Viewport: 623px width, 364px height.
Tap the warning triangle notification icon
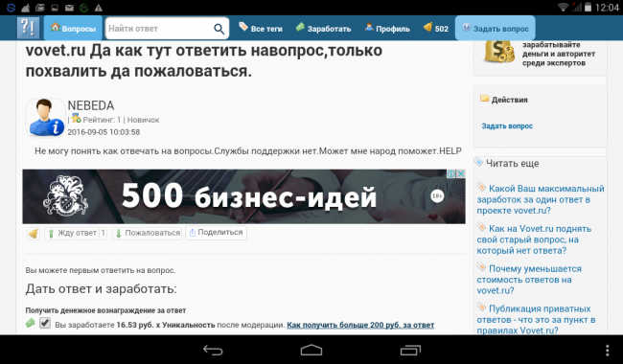click(x=98, y=7)
